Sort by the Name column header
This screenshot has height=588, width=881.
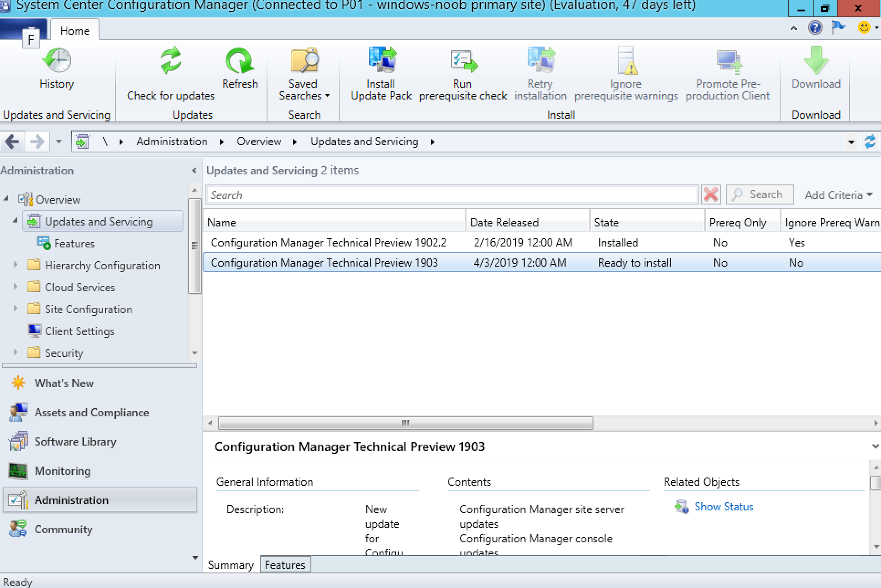[334, 222]
